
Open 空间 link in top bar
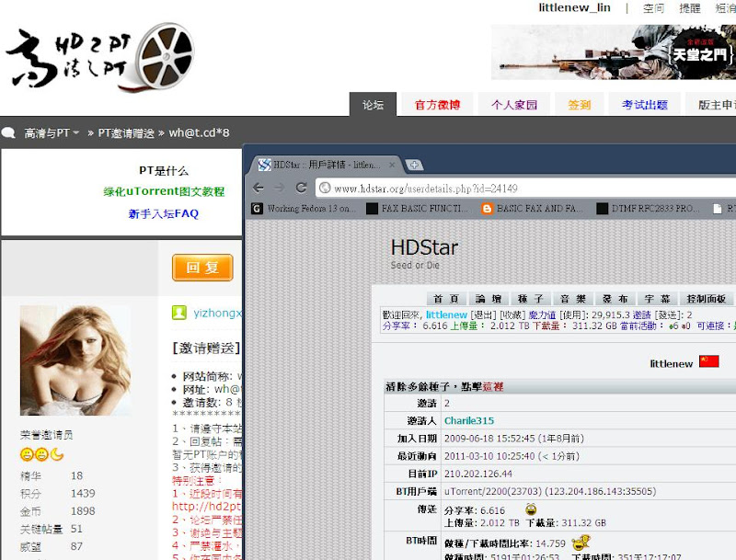pyautogui.click(x=653, y=8)
